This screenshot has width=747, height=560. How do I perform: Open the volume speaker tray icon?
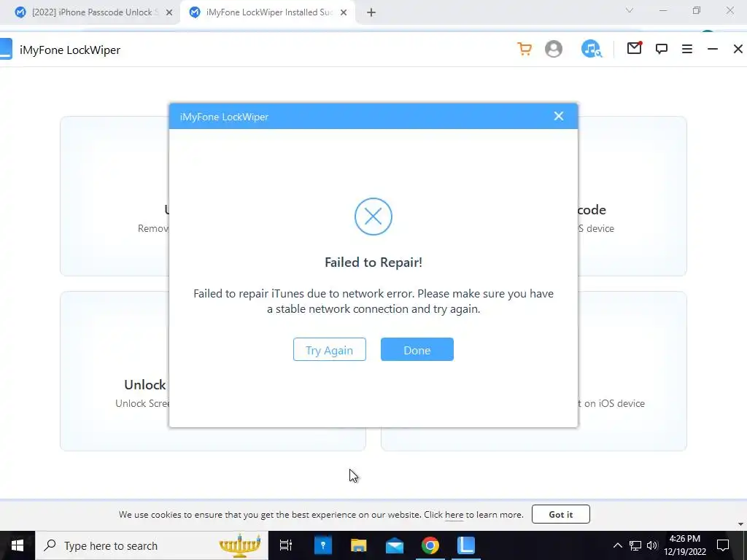[652, 545]
